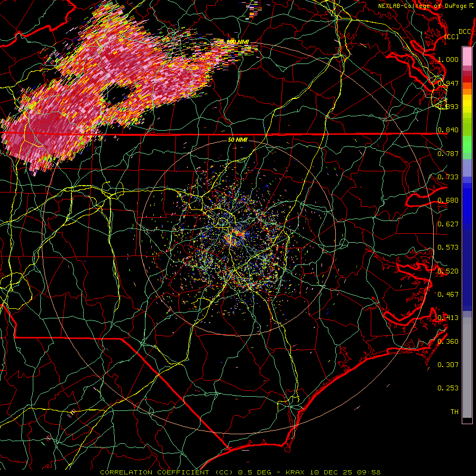Screen dimensions: 476x476
Task: Select the 1.000 legend value
Action: tap(448, 59)
